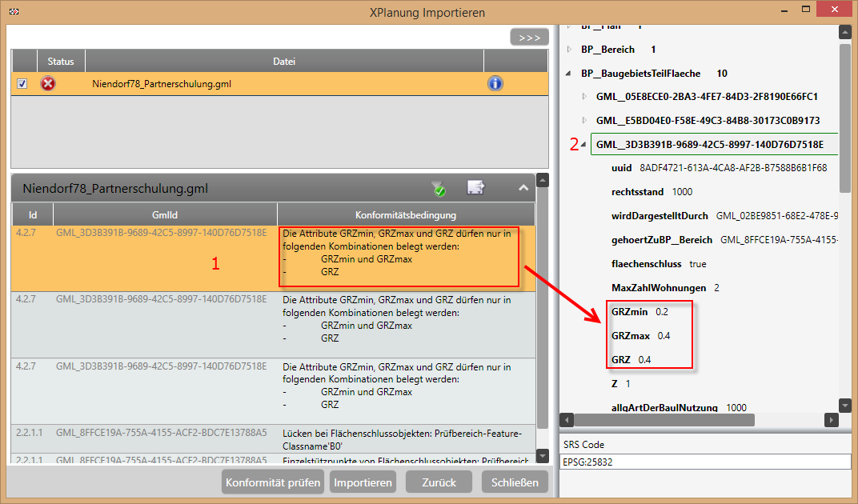The width and height of the screenshot is (858, 504).
Task: Collapse the Niendorf78_Partnerschulung.gml results panel
Action: (x=523, y=188)
